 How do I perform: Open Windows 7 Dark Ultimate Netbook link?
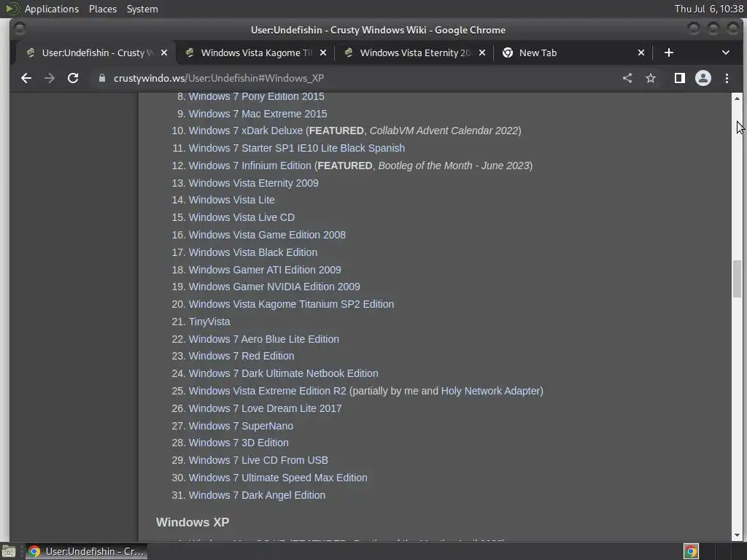coord(284,373)
